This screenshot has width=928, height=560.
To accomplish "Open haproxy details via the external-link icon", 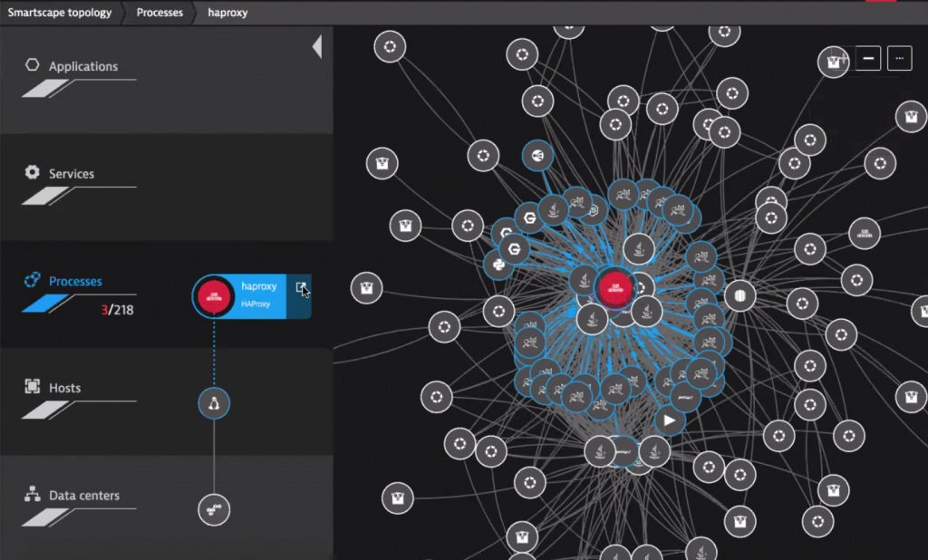I will 302,288.
